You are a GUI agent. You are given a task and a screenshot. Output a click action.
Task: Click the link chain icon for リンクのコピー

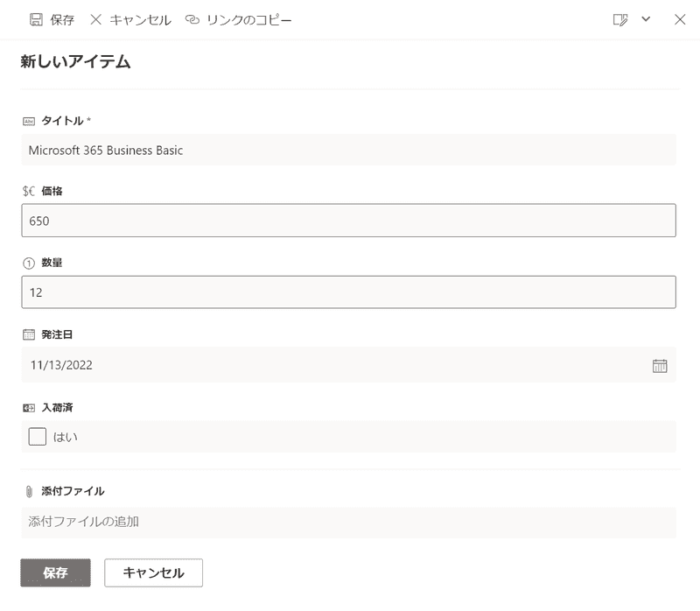click(192, 19)
